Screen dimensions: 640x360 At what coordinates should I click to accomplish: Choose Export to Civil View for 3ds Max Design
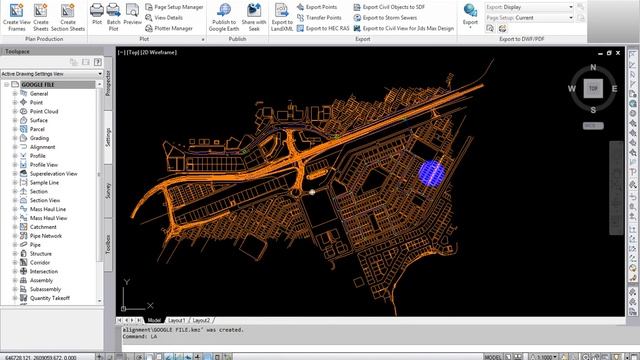pyautogui.click(x=404, y=28)
